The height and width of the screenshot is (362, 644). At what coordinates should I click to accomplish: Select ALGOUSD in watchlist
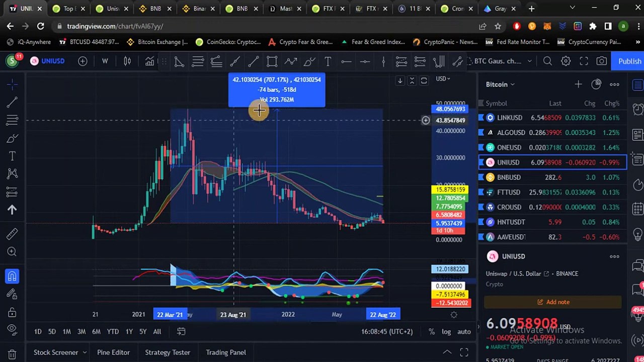552,132
